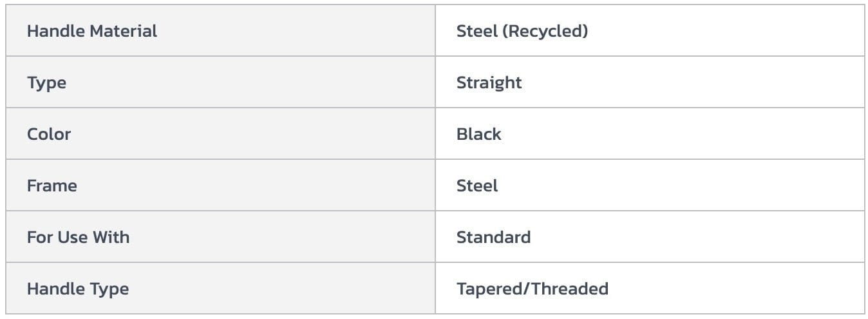Screen dimensions: 868x319
Task: Click the word 'Recycled' in parentheses
Action: click(x=547, y=31)
